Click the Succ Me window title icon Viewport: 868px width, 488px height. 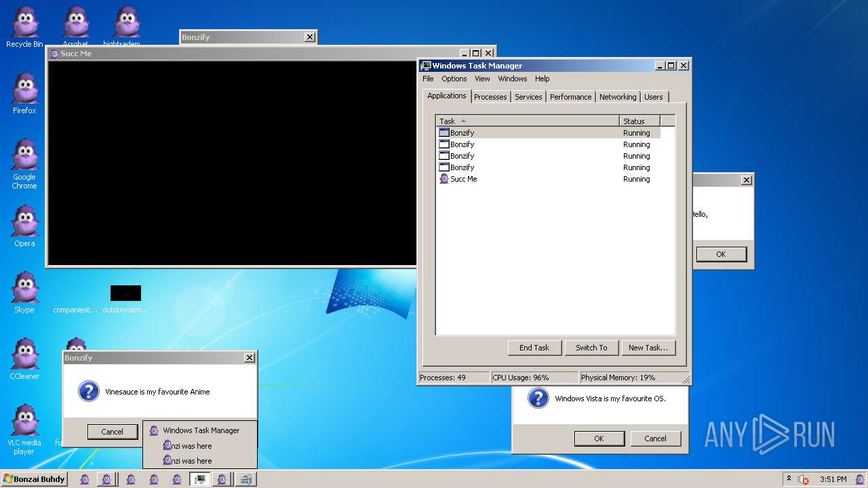coord(54,54)
